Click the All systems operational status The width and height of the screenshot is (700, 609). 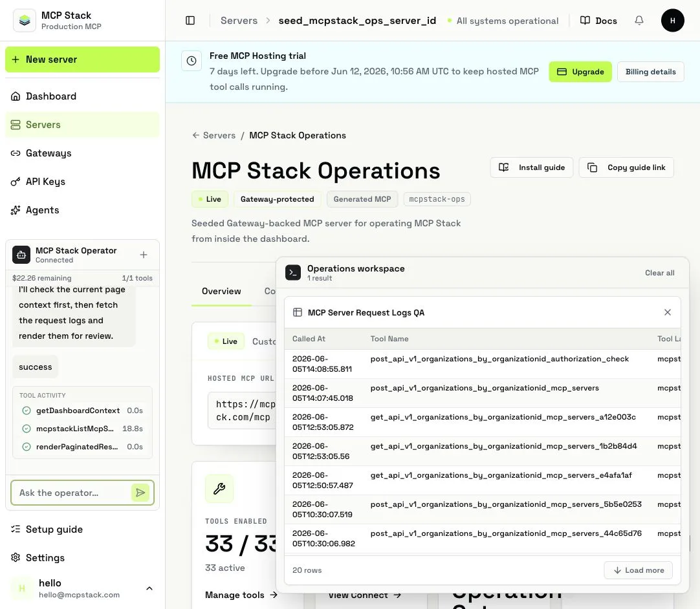(503, 21)
